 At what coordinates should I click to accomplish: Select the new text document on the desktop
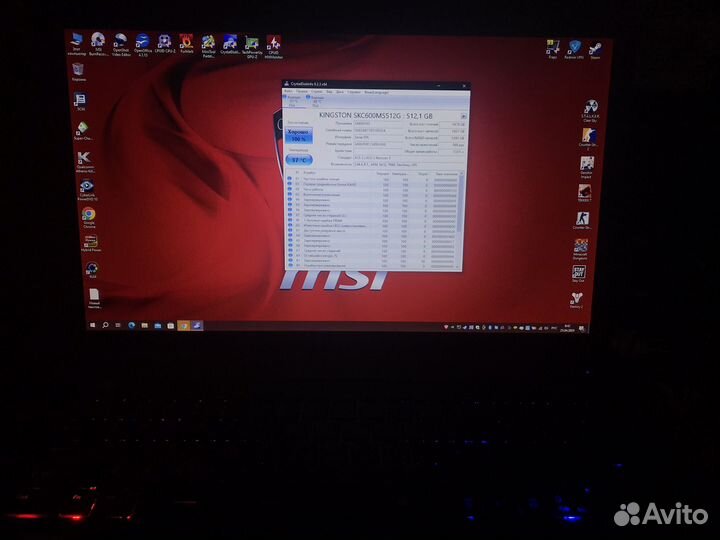pos(94,298)
